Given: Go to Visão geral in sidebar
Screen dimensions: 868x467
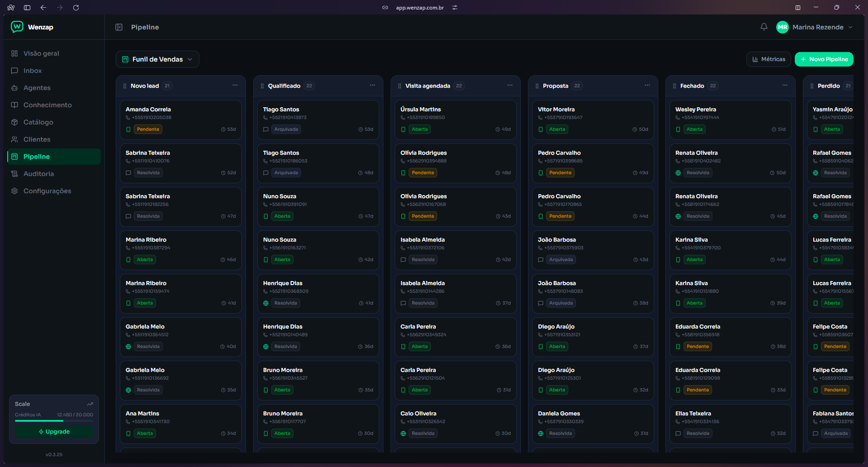Looking at the screenshot, I should click(x=54, y=53).
